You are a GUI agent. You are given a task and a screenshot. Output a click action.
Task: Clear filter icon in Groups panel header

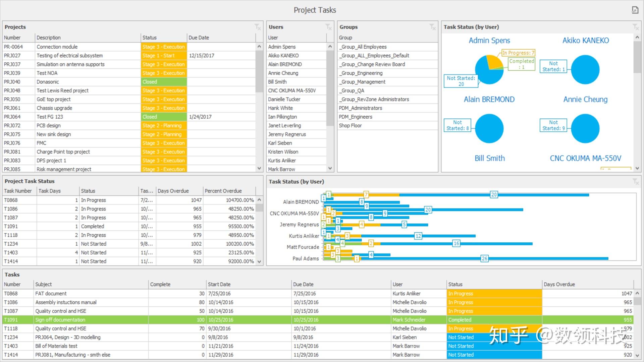tap(432, 27)
